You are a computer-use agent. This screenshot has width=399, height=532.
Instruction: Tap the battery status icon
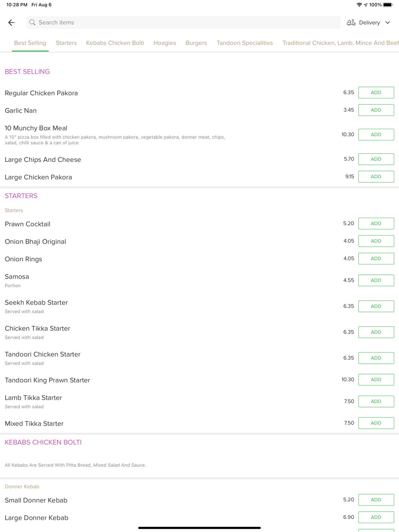(388, 5)
